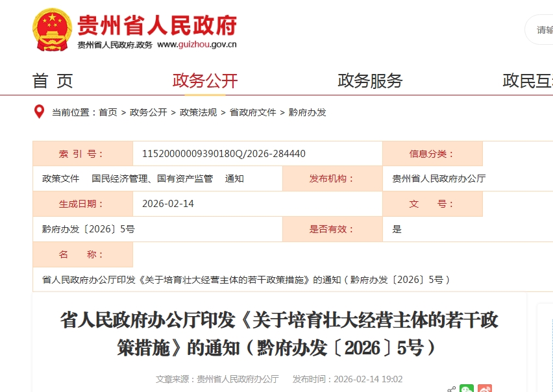Open the 政民互动 navigation tab
The image size is (553, 392).
pyautogui.click(x=527, y=80)
